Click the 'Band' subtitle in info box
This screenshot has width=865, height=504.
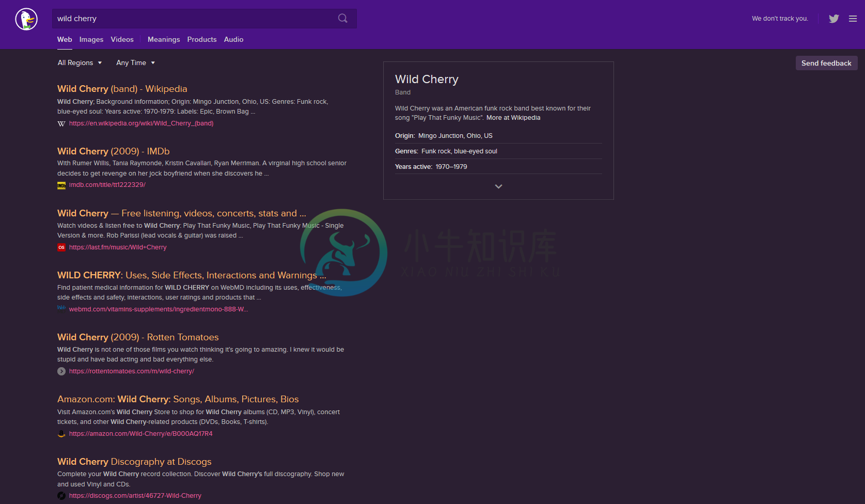[x=403, y=92]
